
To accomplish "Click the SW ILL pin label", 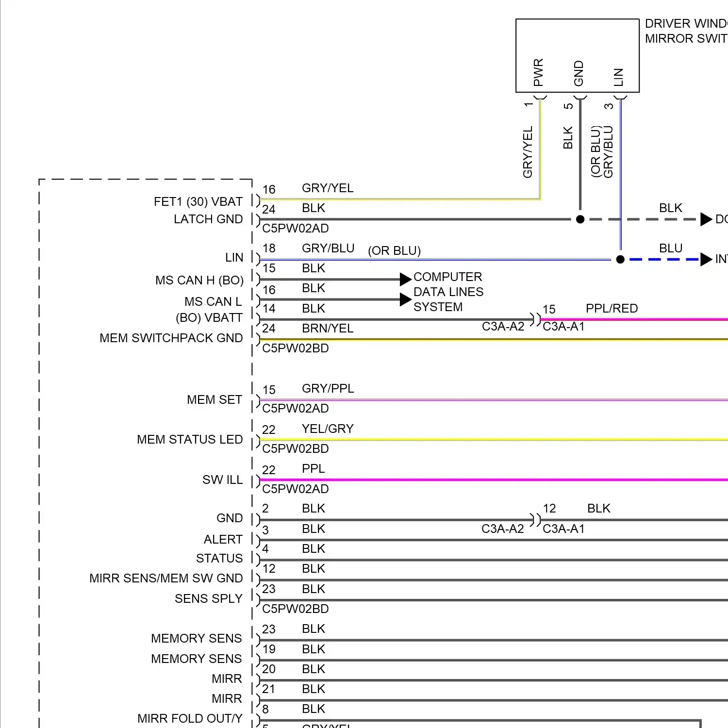I will (222, 480).
